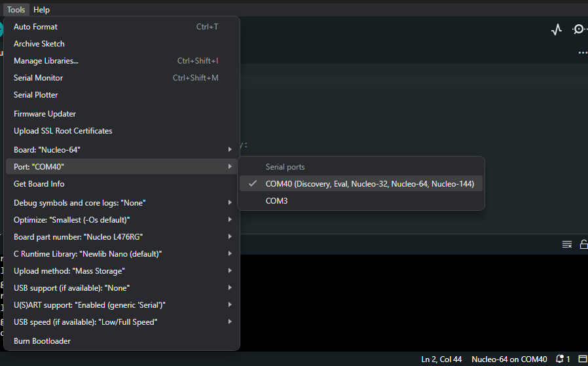This screenshot has width=588, height=366.
Task: Toggle the output scroll lock padlock icon
Action: click(584, 244)
